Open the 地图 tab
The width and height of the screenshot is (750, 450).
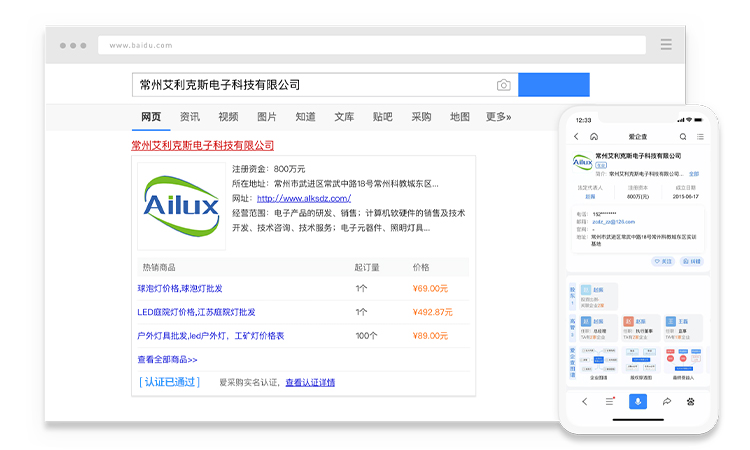tap(460, 117)
